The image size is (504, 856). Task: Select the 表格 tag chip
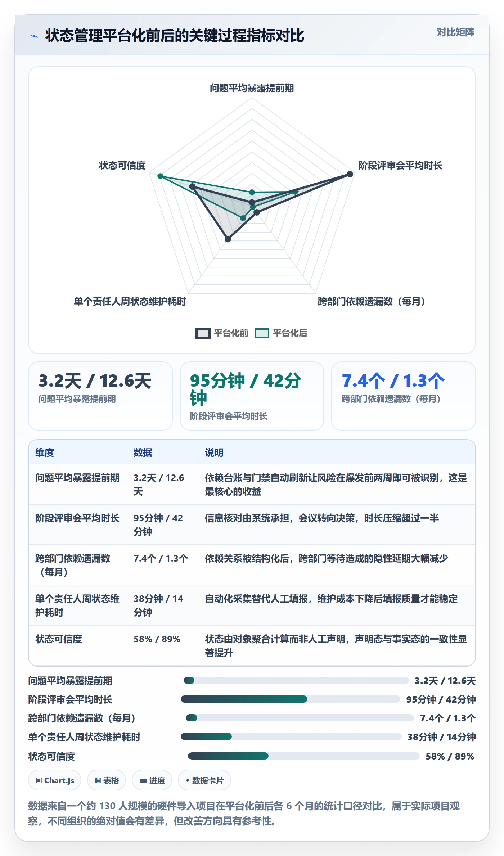[x=107, y=780]
